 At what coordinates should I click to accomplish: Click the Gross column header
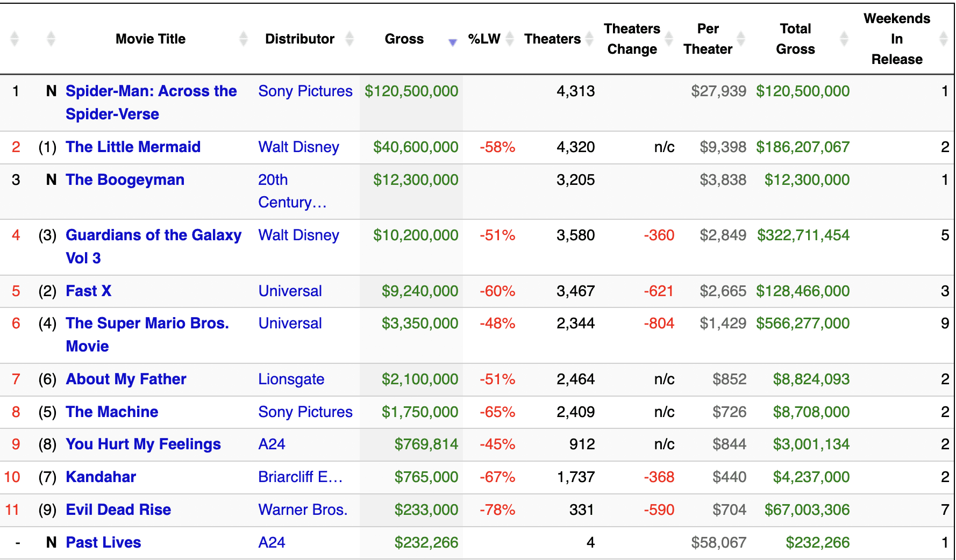click(x=404, y=39)
